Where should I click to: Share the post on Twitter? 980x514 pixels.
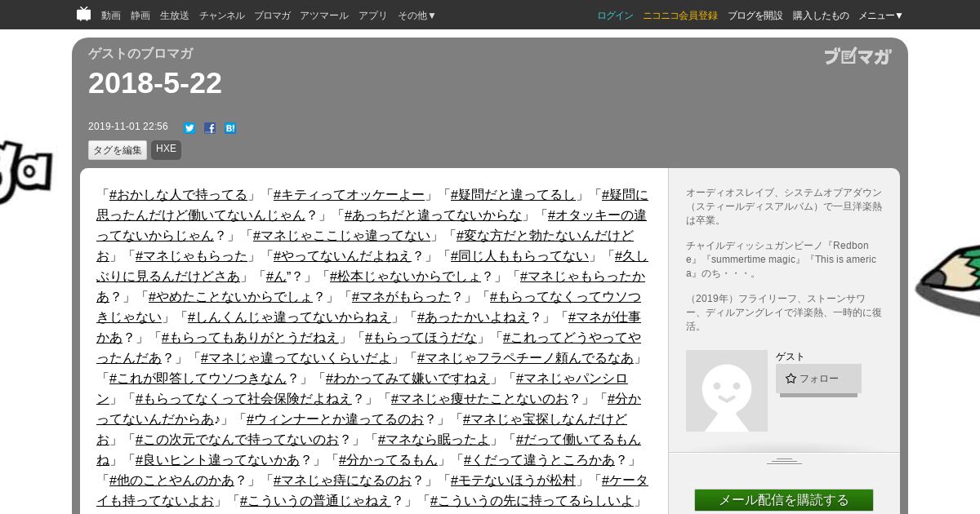pyautogui.click(x=189, y=128)
